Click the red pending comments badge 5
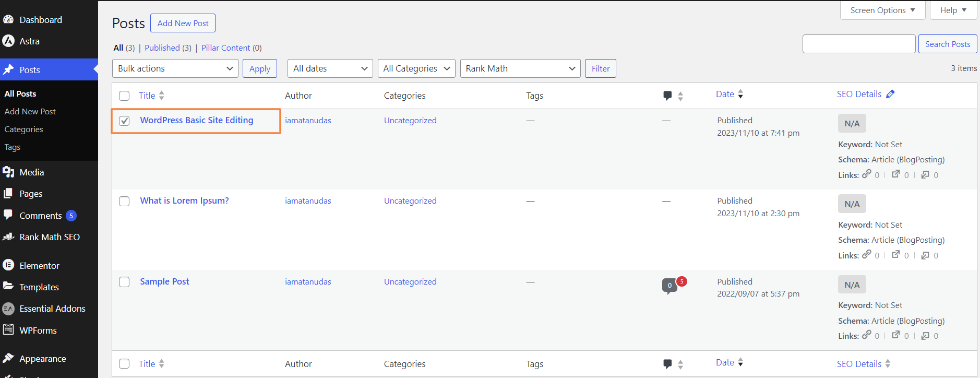The width and height of the screenshot is (980, 378). click(x=682, y=281)
